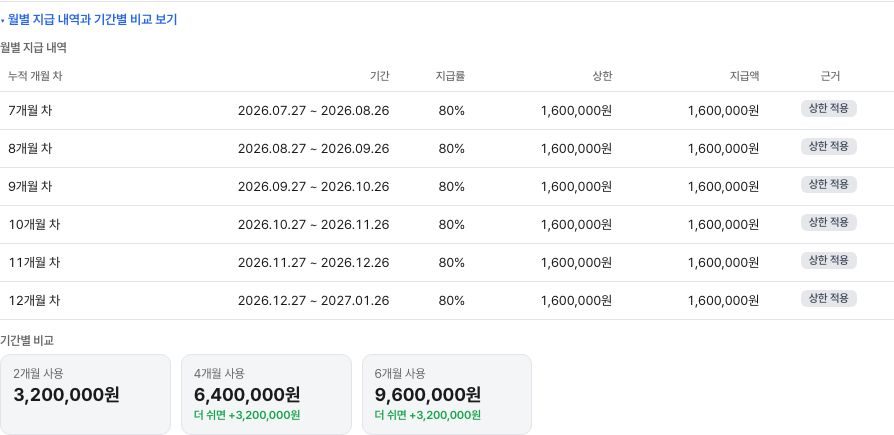The width and height of the screenshot is (894, 435).
Task: Click the 누적 개월 차 column header
Action: point(35,76)
